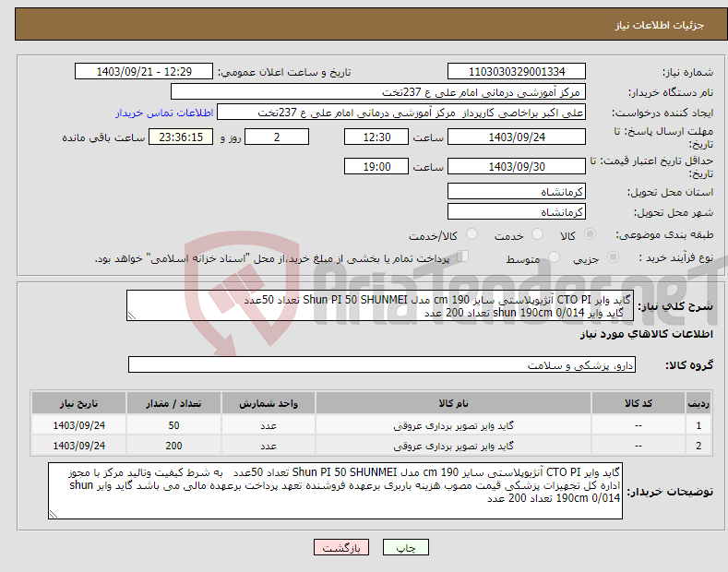Click the price validity date 1403/09/30 field

click(517, 166)
